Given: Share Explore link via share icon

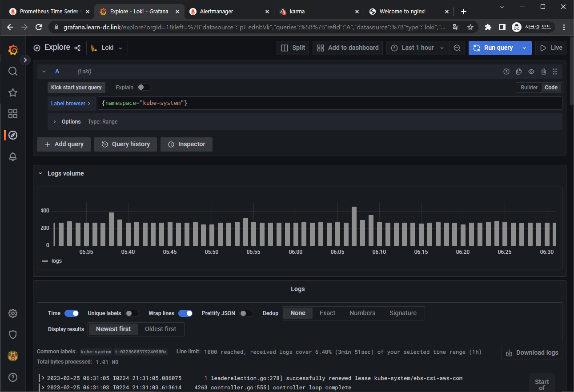Looking at the screenshot, I should (x=77, y=48).
